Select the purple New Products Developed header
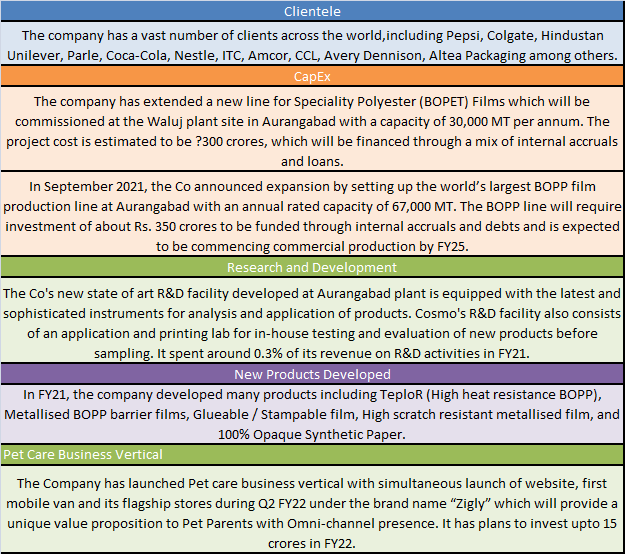Image resolution: width=625 pixels, height=554 pixels. (312, 374)
